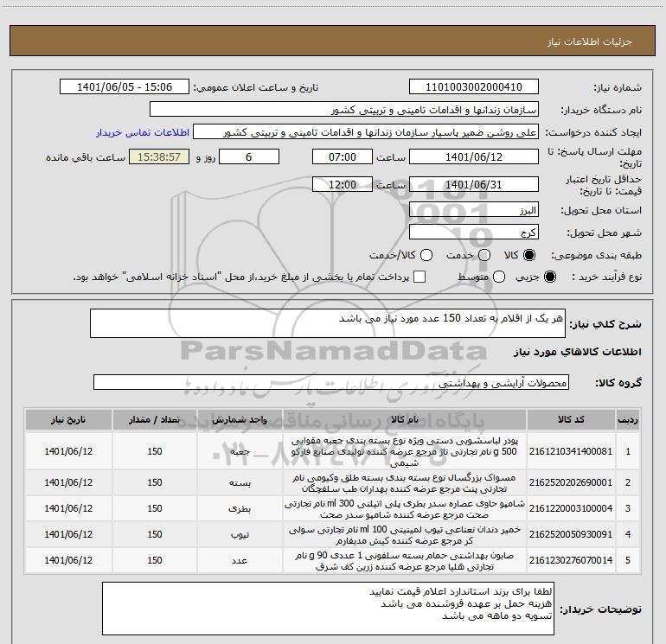Click the تعداد / مقدار column header
Image resolution: width=666 pixels, height=644 pixels.
pos(155,420)
